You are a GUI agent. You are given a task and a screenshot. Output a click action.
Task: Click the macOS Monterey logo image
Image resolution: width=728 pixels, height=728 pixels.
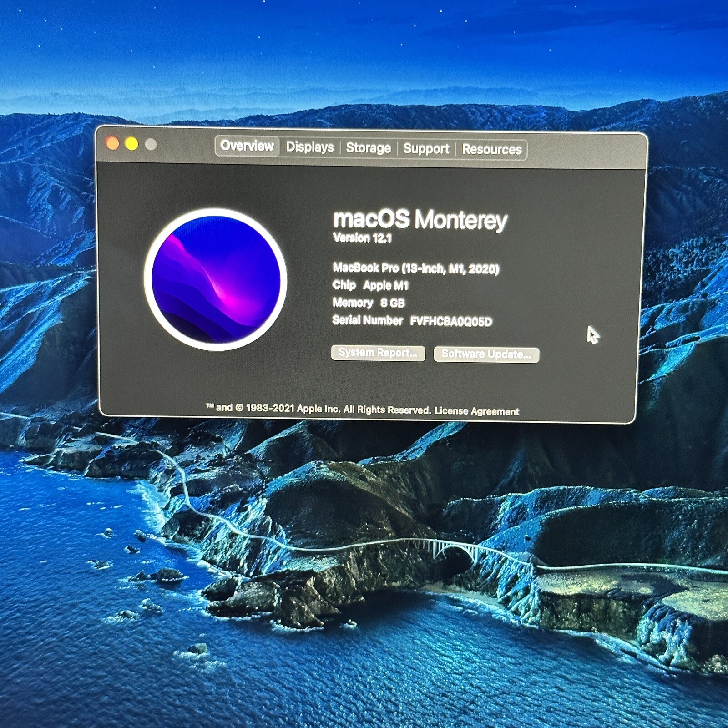point(216,279)
